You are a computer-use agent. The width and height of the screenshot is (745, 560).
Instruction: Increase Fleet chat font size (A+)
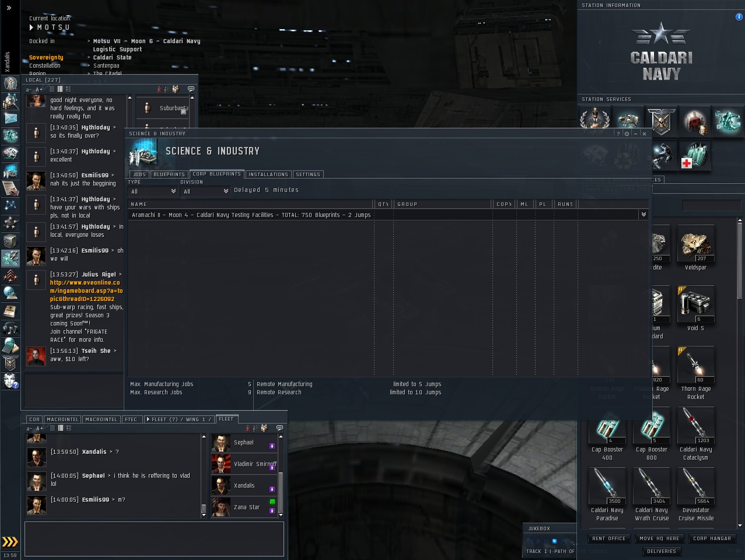pyautogui.click(x=39, y=429)
